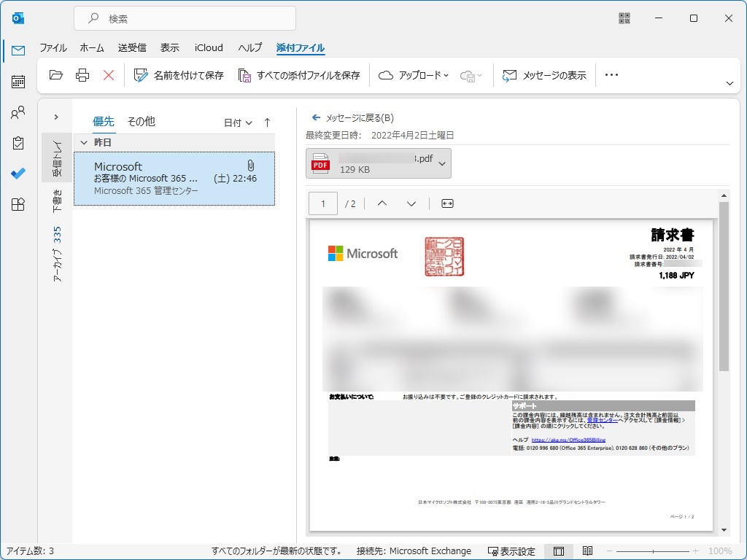Toggle the sort direction arrow above the message list
This screenshot has width=747, height=560.
point(267,122)
